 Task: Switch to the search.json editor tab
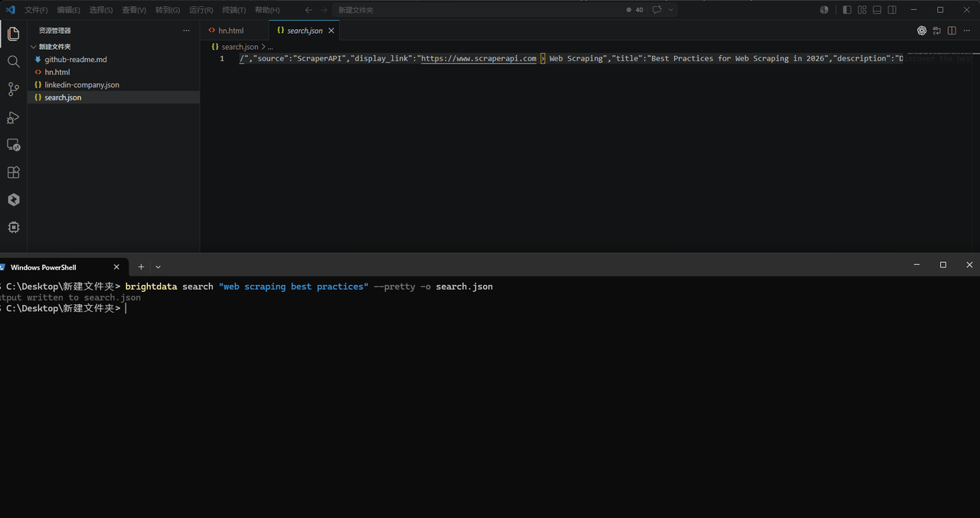click(x=305, y=31)
